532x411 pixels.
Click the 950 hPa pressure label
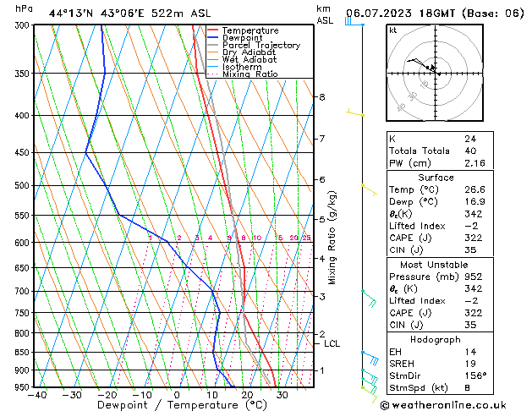[x=24, y=387]
